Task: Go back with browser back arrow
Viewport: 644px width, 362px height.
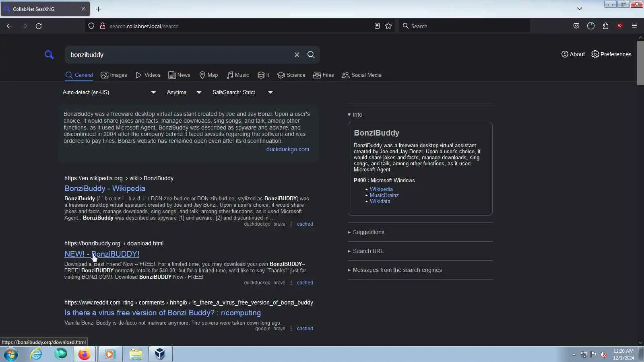Action: 10,26
